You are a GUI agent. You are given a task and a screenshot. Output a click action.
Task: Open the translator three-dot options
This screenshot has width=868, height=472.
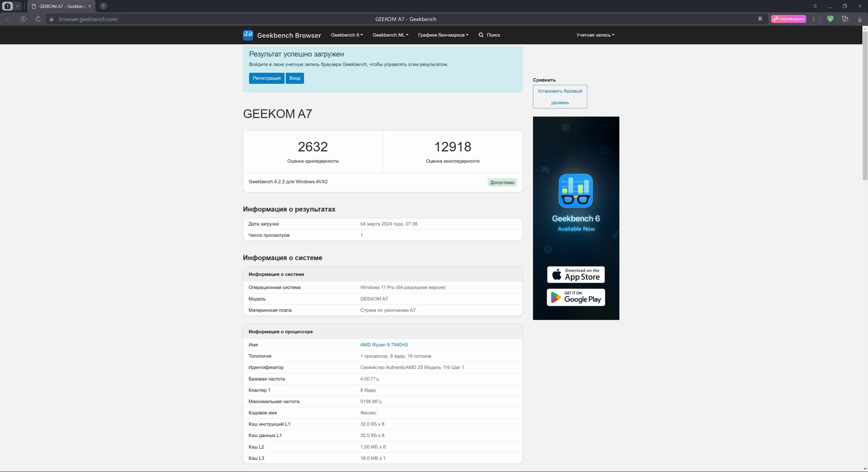coord(813,19)
